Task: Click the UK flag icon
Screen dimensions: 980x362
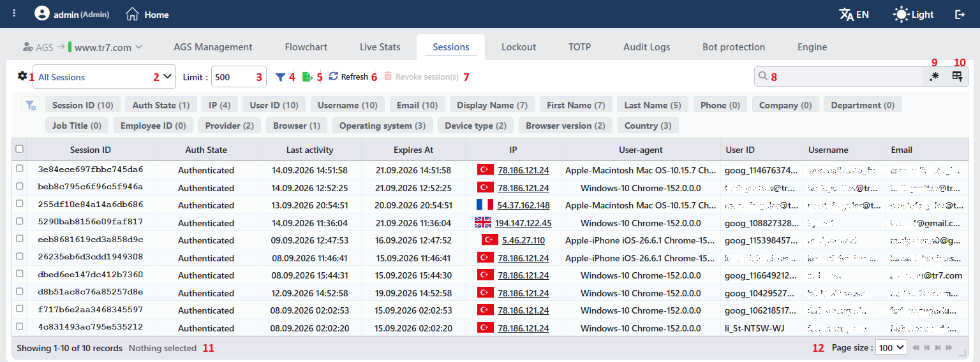Action: point(483,222)
